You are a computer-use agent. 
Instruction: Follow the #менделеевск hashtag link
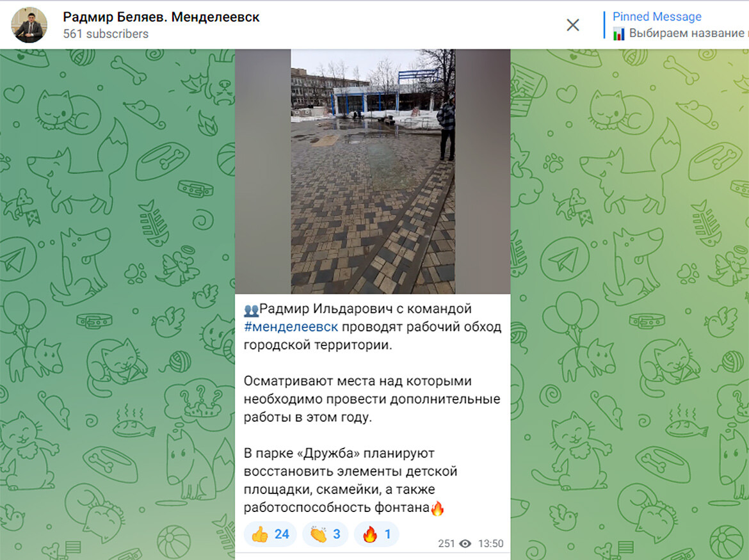click(291, 327)
